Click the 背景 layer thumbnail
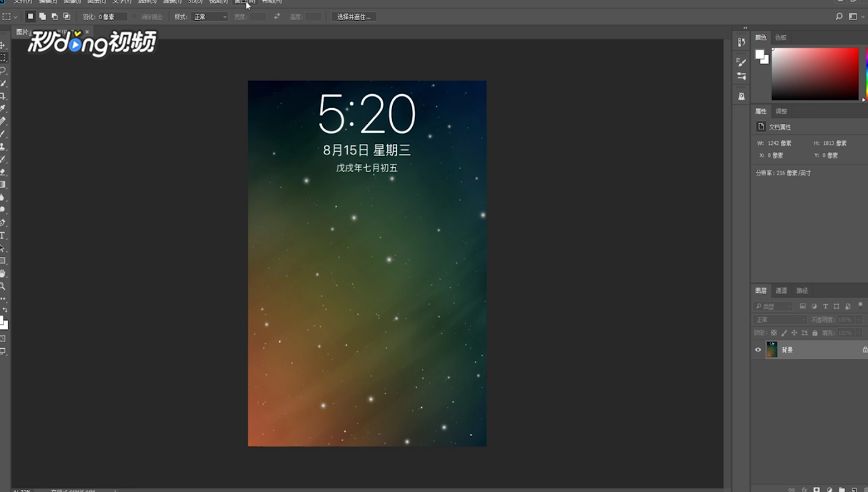Image resolution: width=868 pixels, height=492 pixels. [x=771, y=349]
